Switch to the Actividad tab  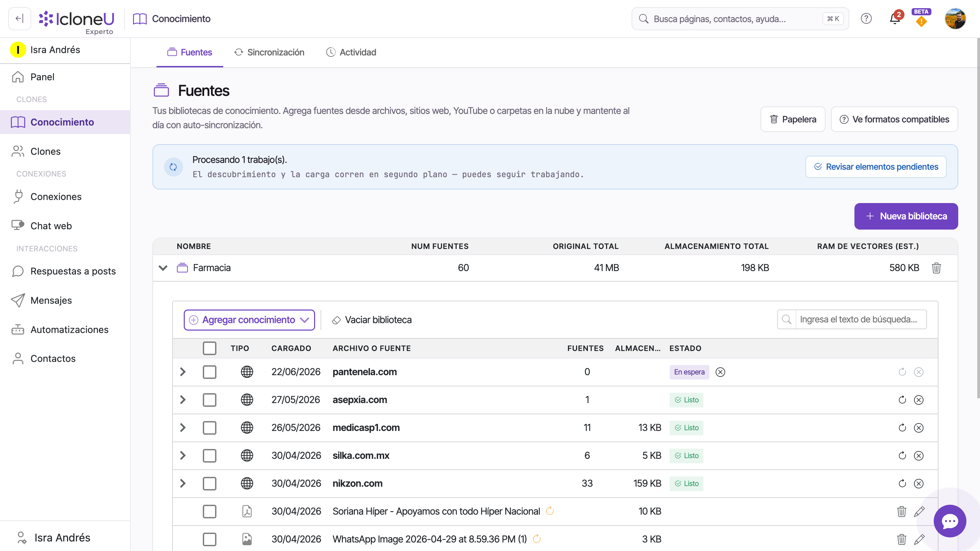point(351,52)
